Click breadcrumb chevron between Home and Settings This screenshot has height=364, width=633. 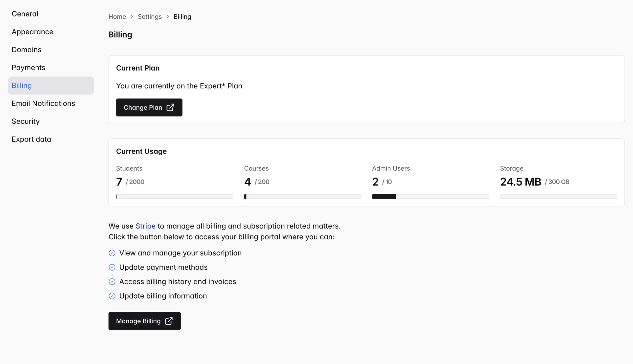point(132,17)
